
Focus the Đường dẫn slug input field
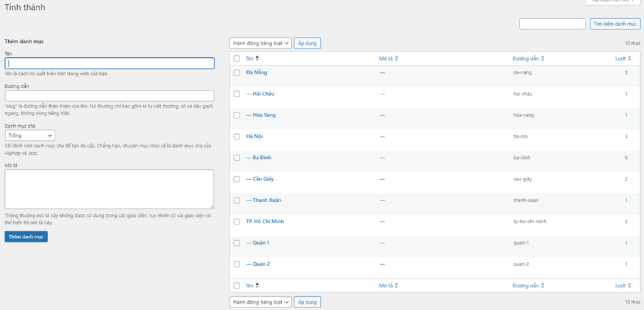click(x=109, y=96)
